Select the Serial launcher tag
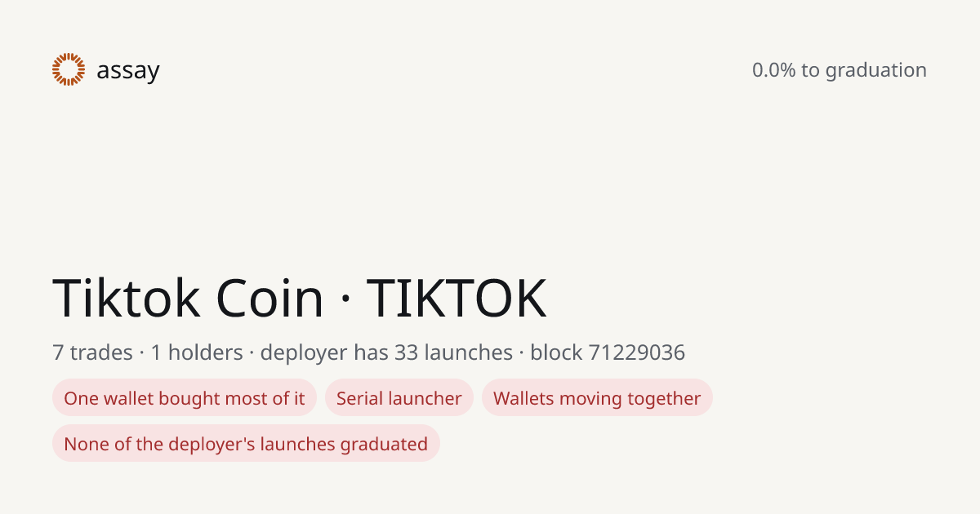Screen dimensions: 980x514 pyautogui.click(x=399, y=397)
